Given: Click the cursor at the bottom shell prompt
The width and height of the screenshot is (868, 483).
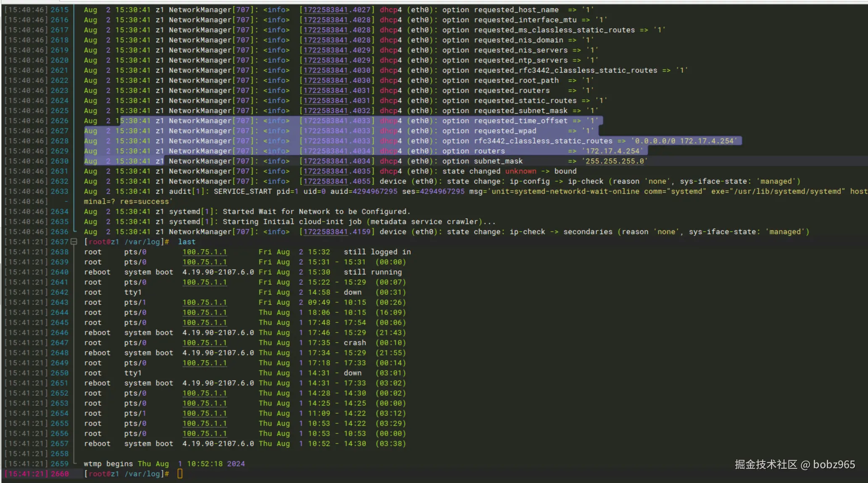Looking at the screenshot, I should coord(180,474).
